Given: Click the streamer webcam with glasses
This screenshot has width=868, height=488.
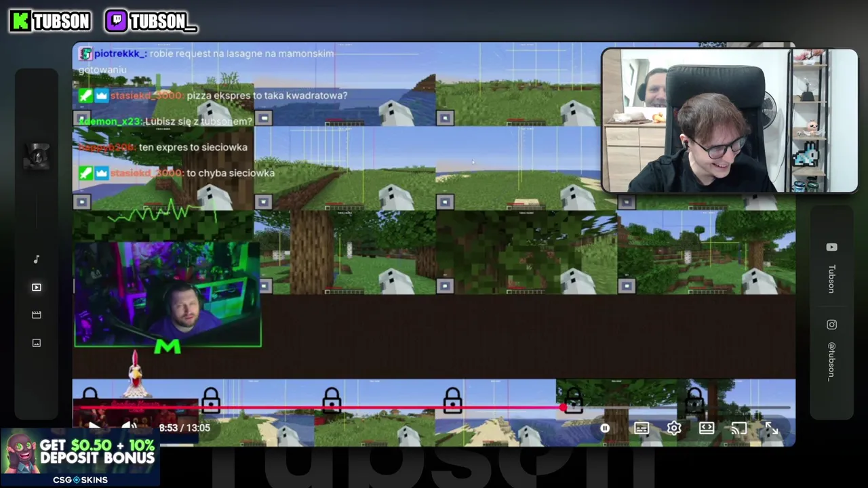Looking at the screenshot, I should coord(730,121).
